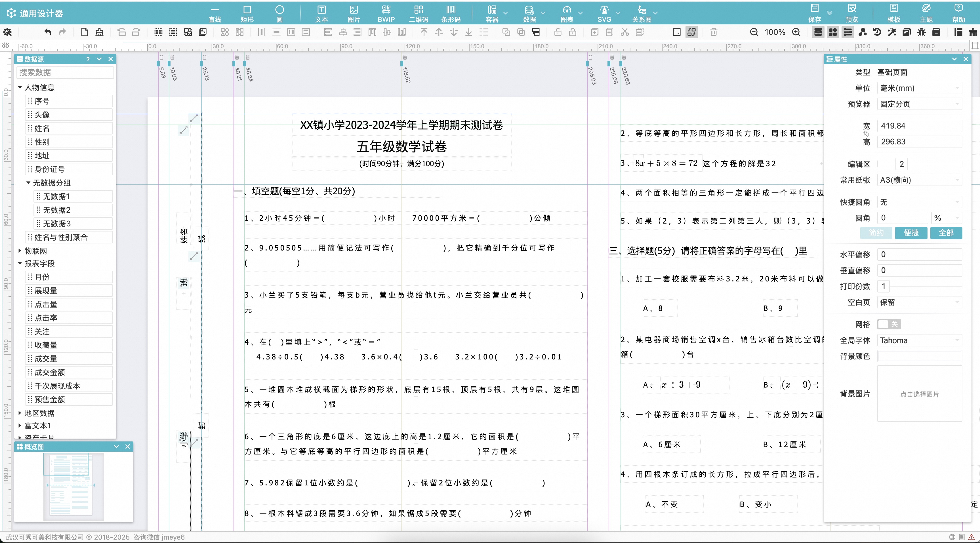Screen dimensions: 980x543
Task: Click the bug debug icon in toolbar
Action: pyautogui.click(x=922, y=32)
